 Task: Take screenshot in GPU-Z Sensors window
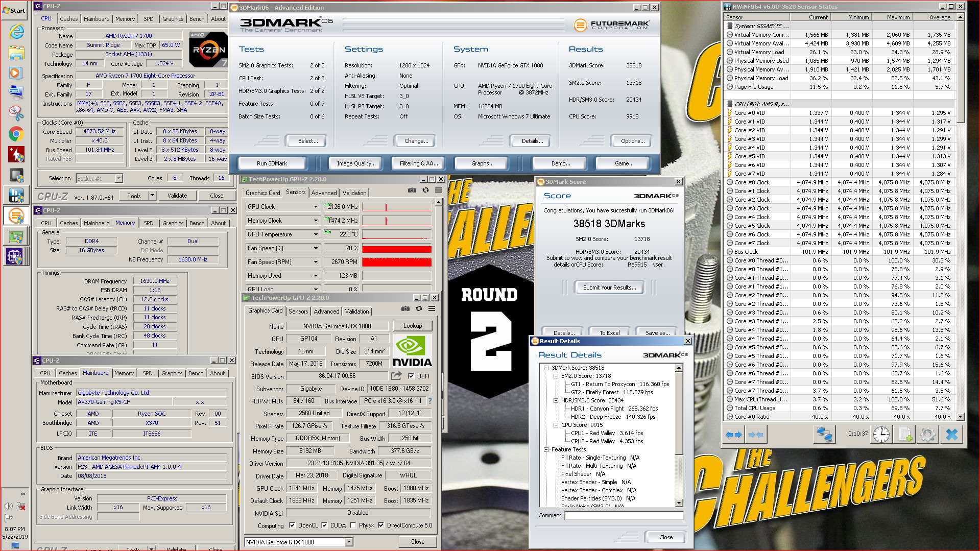(x=412, y=190)
